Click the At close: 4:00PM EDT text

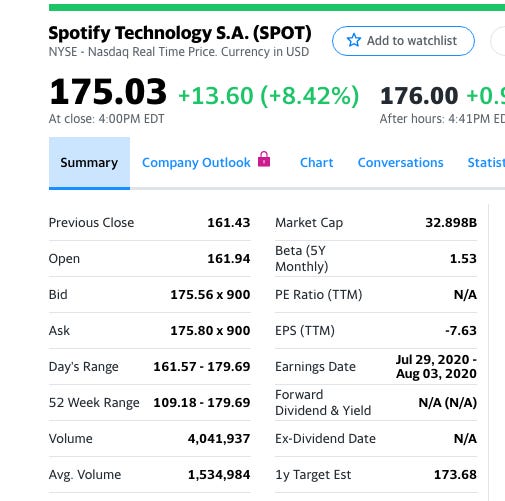[x=107, y=119]
